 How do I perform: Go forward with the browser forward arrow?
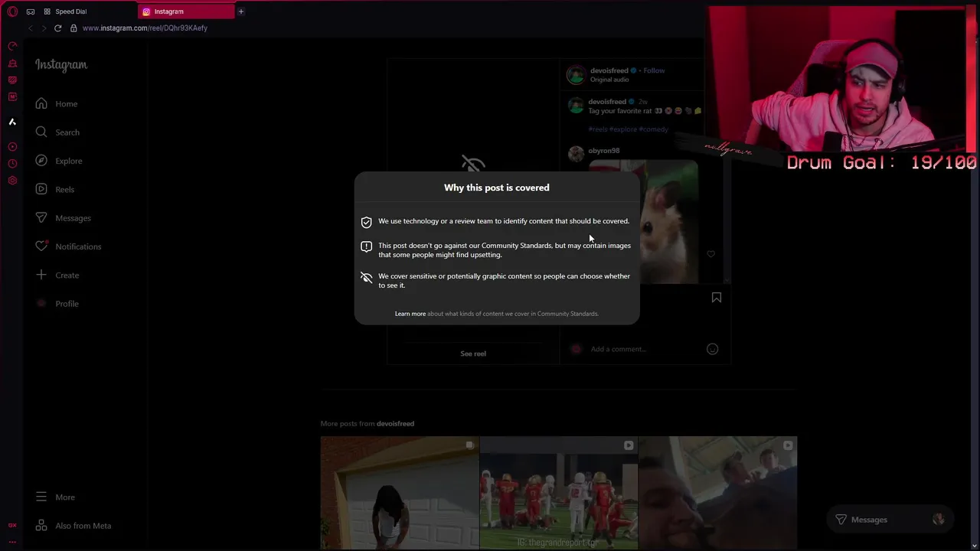pos(44,28)
